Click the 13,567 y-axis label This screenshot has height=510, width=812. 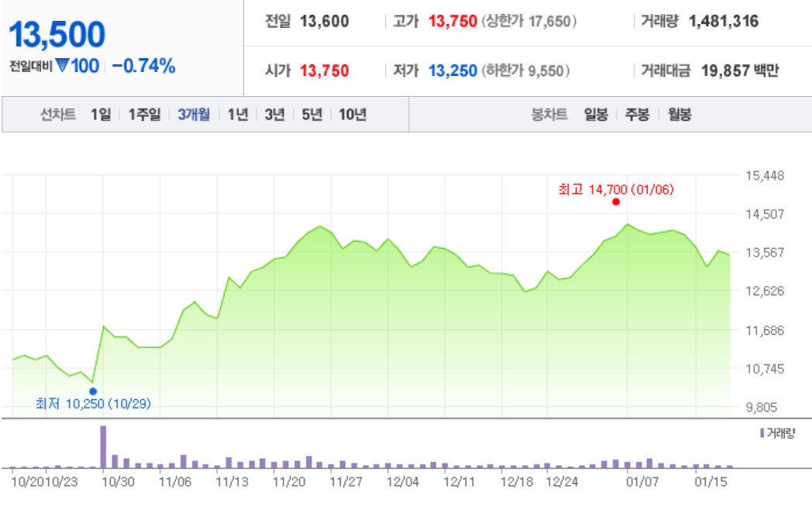coord(765,253)
